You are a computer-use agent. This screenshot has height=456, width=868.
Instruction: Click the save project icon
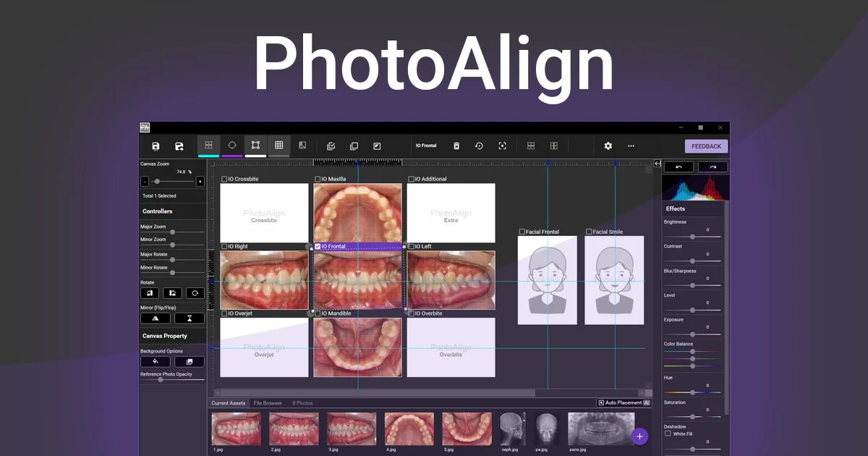[x=155, y=145]
